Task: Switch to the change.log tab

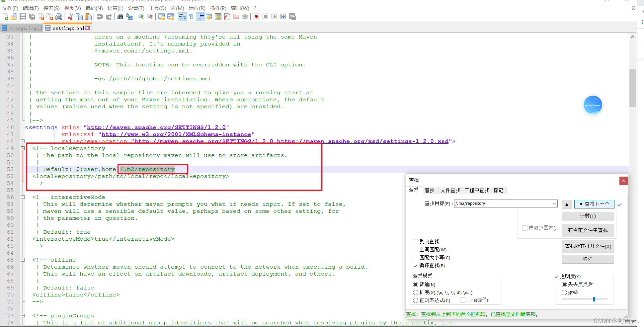Action: click(22, 28)
